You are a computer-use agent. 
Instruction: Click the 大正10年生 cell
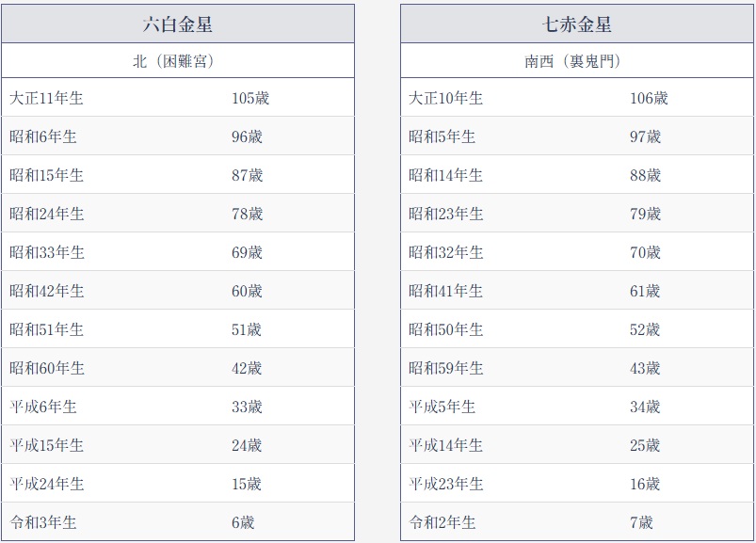click(x=445, y=98)
